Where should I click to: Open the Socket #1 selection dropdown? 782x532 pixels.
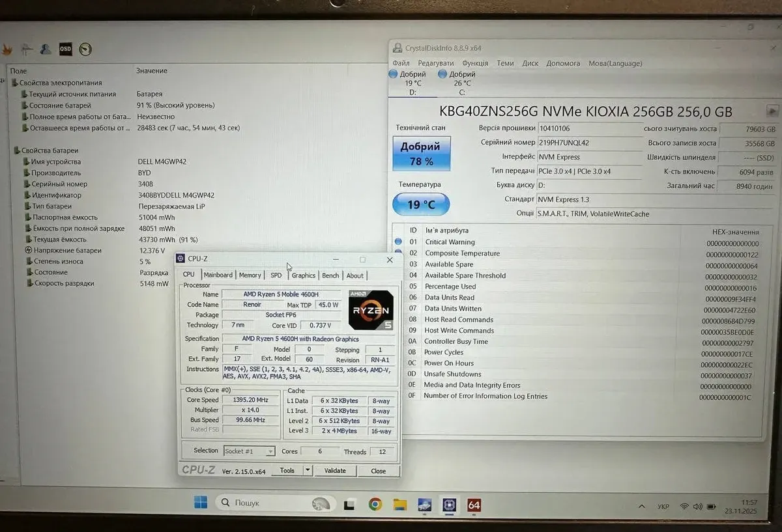coord(250,451)
